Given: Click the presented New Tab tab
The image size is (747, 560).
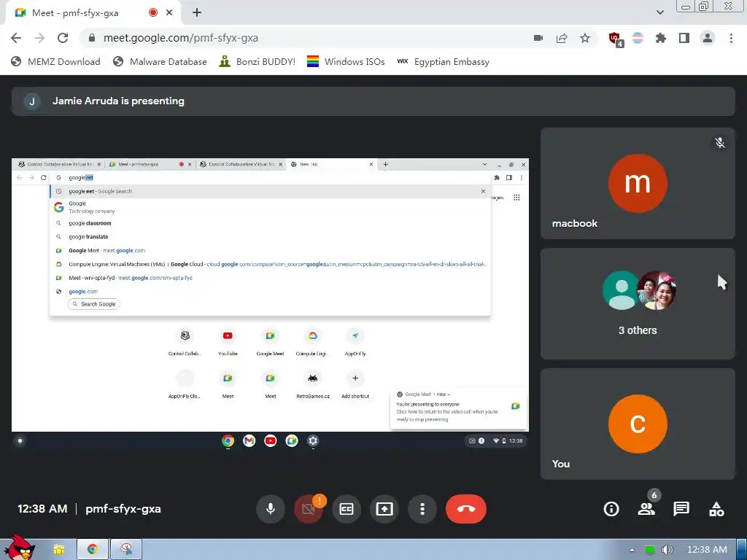Looking at the screenshot, I should pyautogui.click(x=332, y=164).
